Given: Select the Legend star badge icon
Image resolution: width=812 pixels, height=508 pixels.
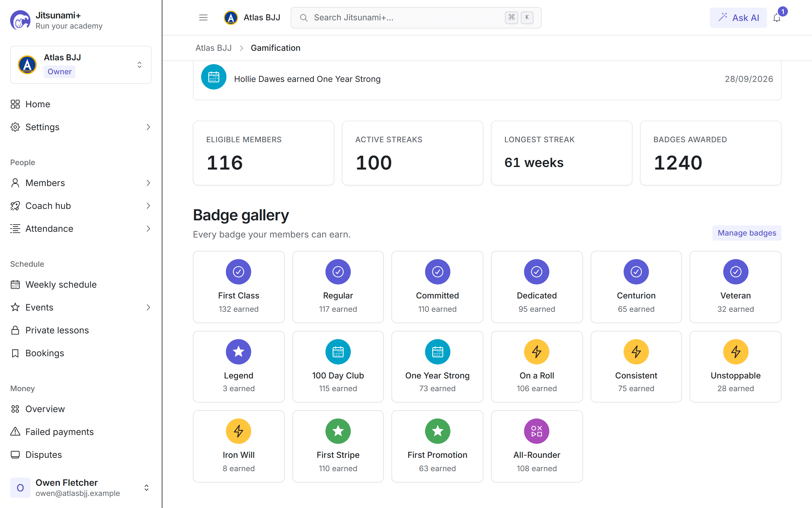Looking at the screenshot, I should [238, 351].
